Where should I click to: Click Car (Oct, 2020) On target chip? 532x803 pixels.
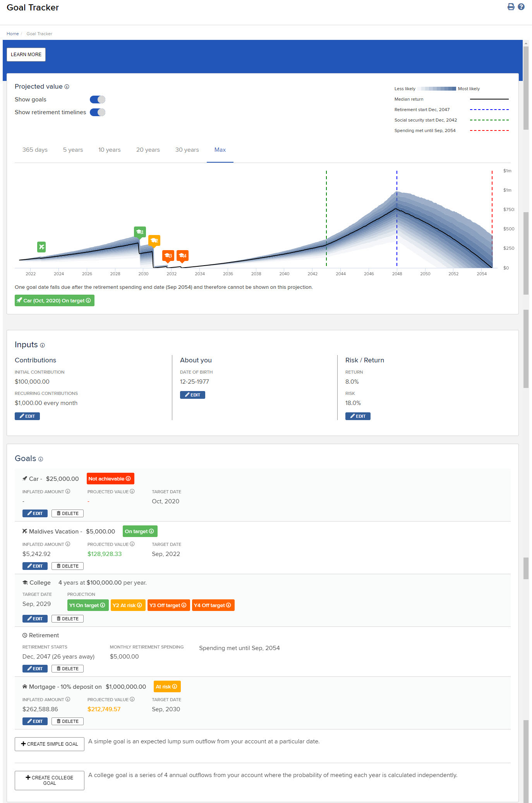click(x=55, y=300)
